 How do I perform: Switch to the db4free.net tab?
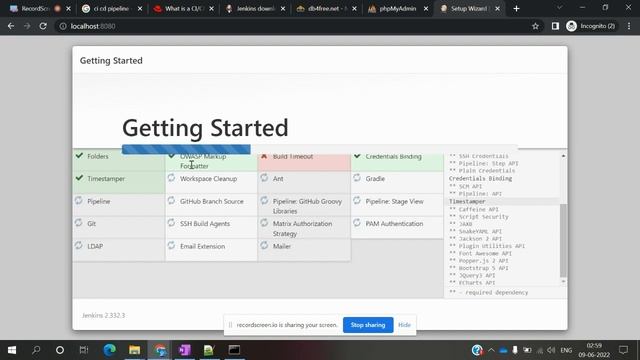pyautogui.click(x=326, y=9)
